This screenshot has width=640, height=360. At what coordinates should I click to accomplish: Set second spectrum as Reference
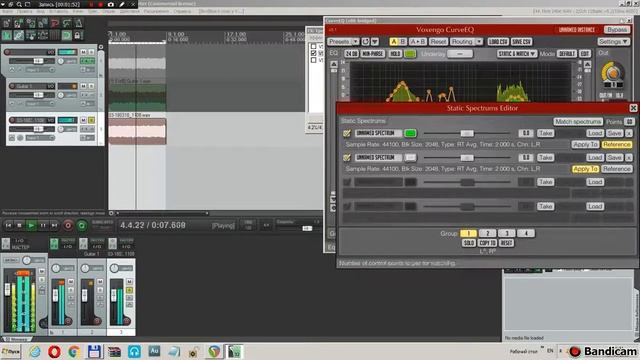tap(617, 169)
